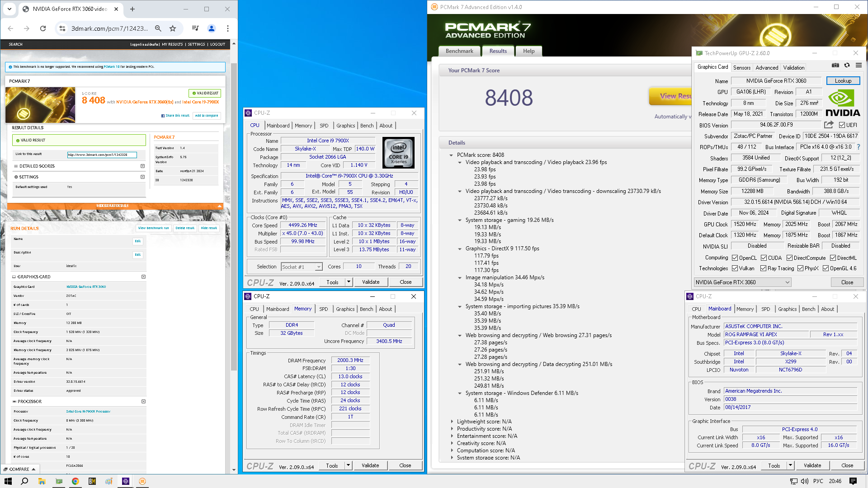This screenshot has height=488, width=868.
Task: Open SPD tab in CPU-Z Memory window
Action: [323, 309]
